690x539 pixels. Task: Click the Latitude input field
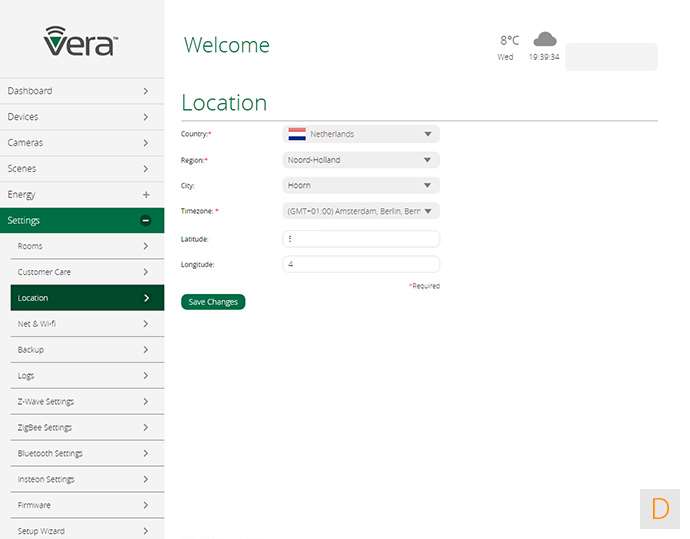click(361, 239)
